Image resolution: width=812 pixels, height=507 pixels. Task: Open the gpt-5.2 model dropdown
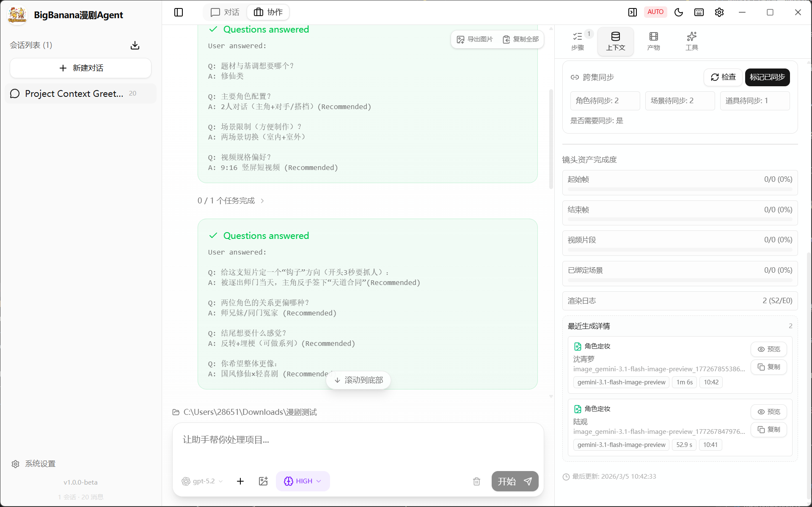202,481
